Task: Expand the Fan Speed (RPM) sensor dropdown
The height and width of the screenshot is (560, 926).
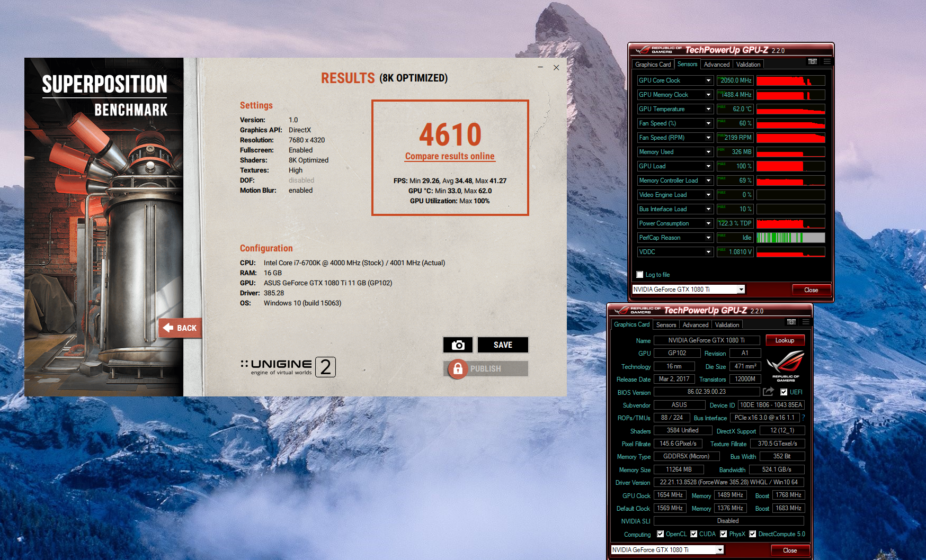Action: click(708, 138)
